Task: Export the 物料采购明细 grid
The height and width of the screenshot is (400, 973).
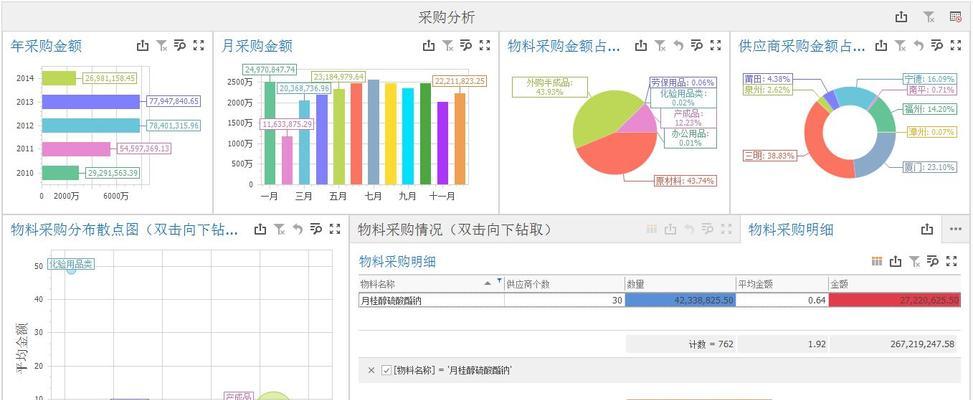Action: pos(895,262)
